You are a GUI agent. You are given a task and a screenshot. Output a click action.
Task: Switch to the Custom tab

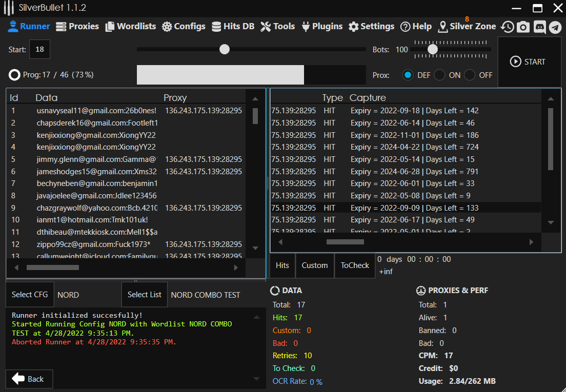315,265
